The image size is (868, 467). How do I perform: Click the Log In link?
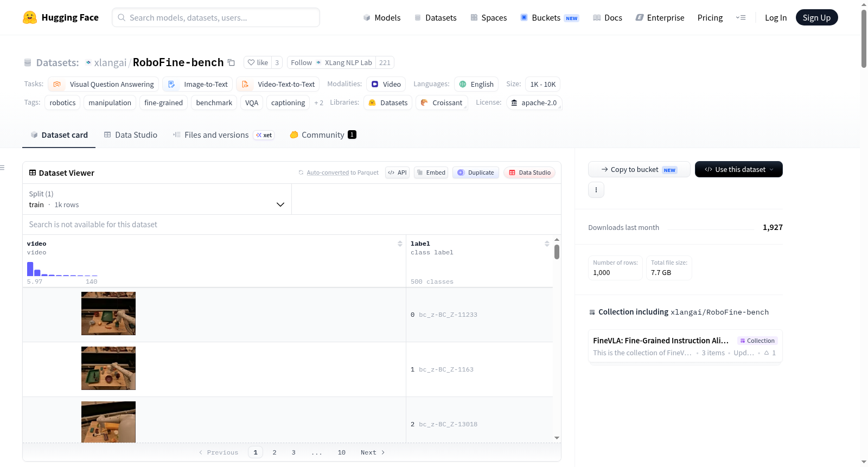click(776, 17)
